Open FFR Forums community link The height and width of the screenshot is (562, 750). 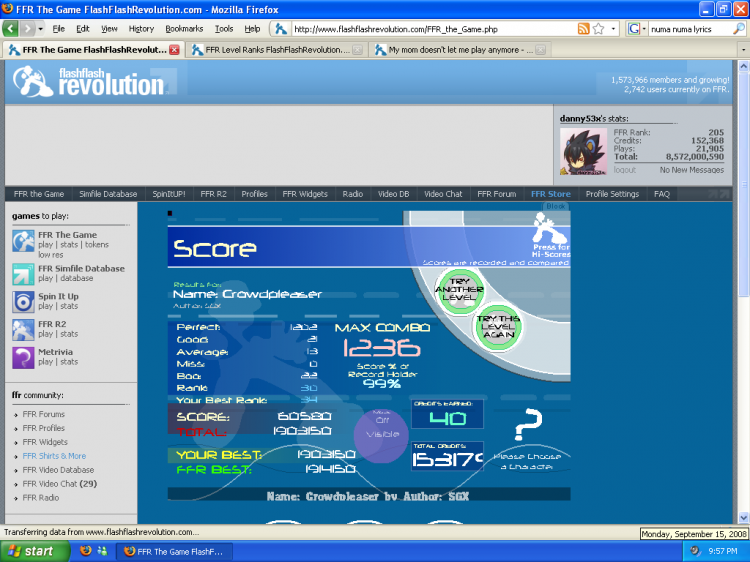point(44,414)
